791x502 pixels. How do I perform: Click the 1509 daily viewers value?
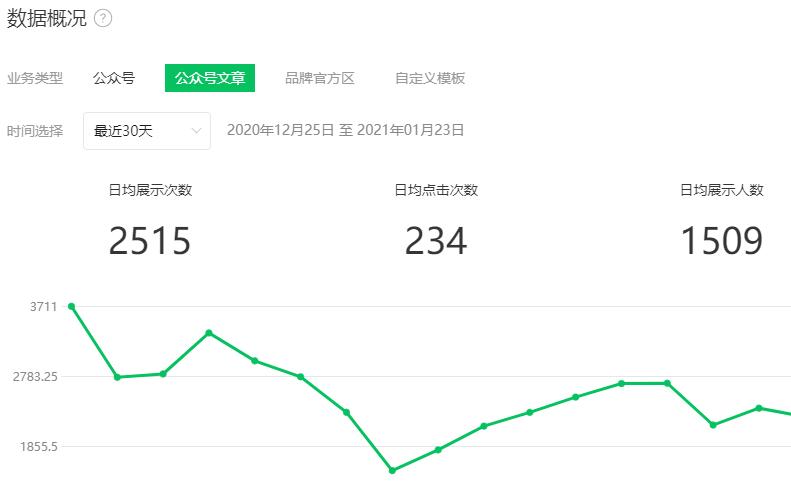click(722, 241)
